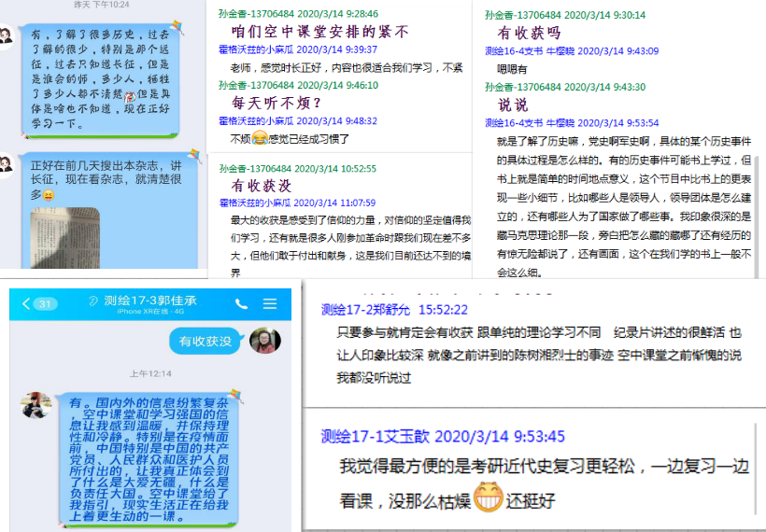Viewport: 766px width, 532px height.
Task: Open the hamburger menu in the chat header
Action: [x=270, y=304]
